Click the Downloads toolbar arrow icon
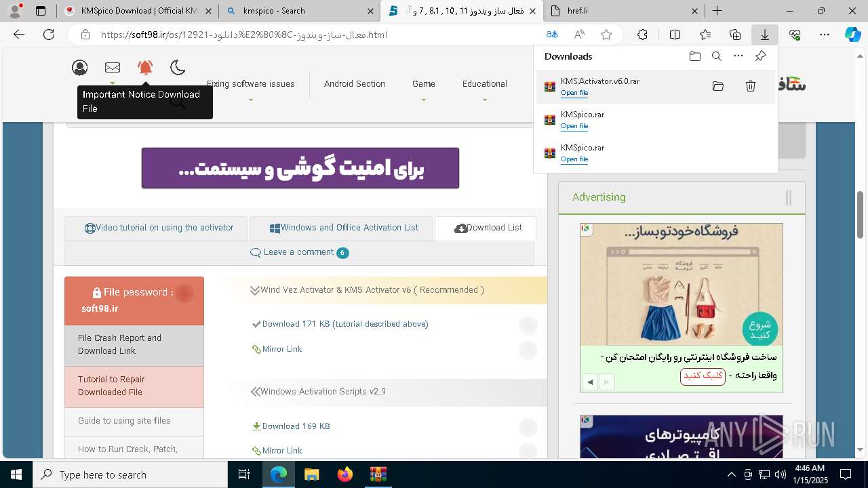Screen dimensions: 868x488 pyautogui.click(x=764, y=35)
